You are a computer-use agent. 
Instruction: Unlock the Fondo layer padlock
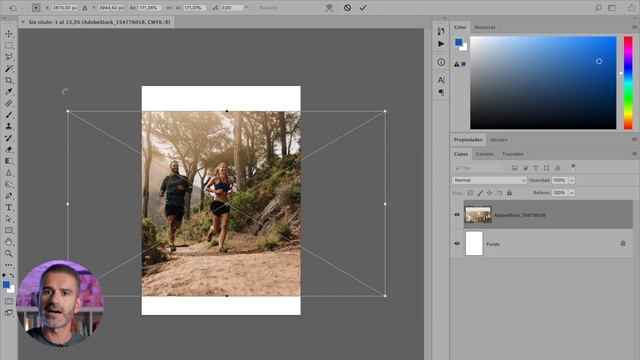click(x=623, y=243)
